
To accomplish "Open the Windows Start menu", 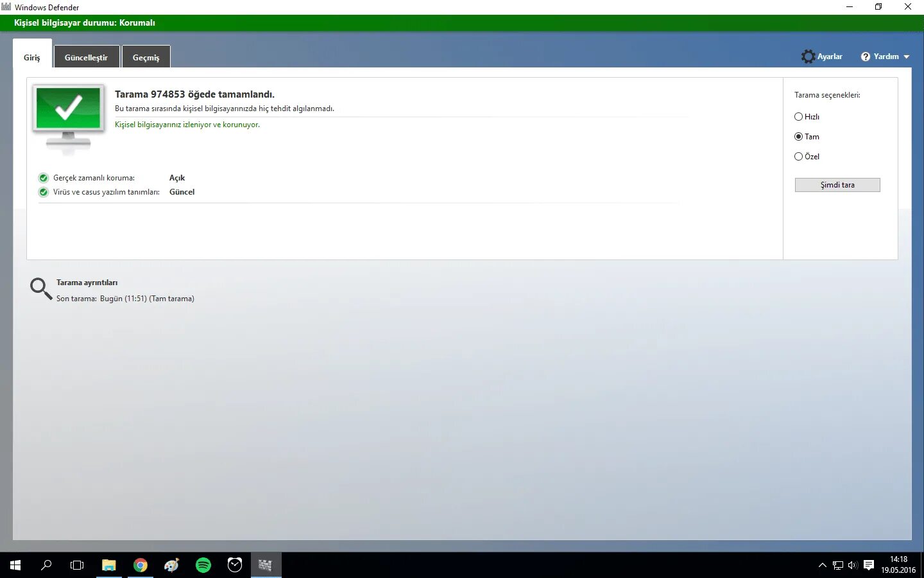I will click(x=15, y=565).
